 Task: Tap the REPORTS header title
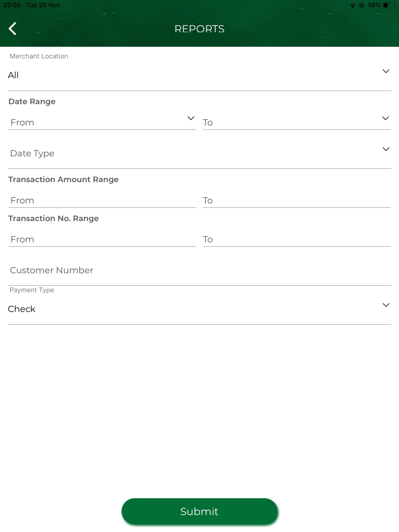coord(199,29)
